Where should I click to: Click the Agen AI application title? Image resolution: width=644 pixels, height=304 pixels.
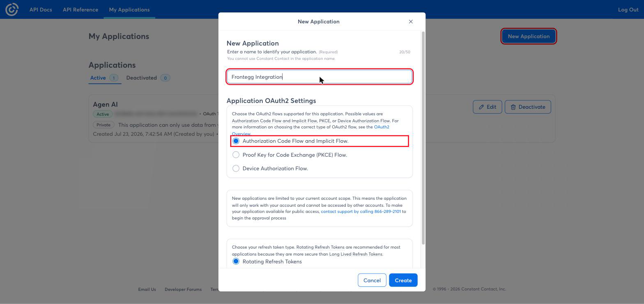(105, 105)
